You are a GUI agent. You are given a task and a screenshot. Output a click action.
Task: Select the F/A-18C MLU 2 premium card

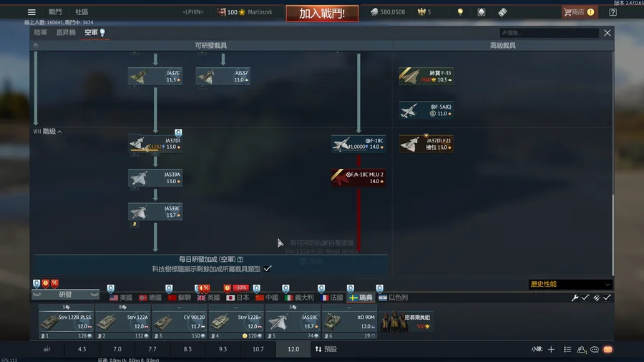[x=358, y=177]
